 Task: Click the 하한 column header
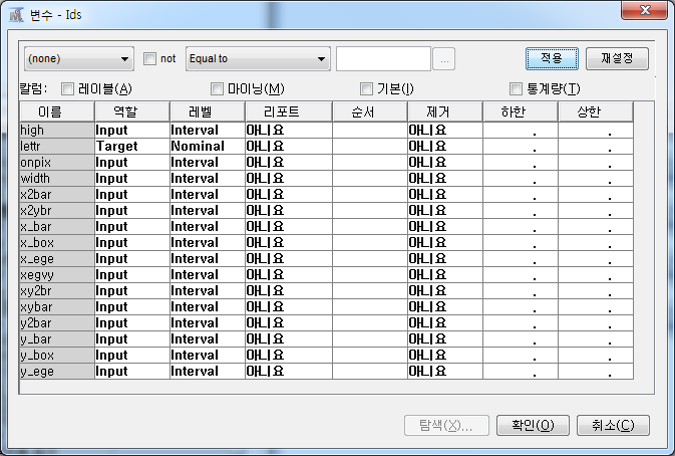point(520,112)
